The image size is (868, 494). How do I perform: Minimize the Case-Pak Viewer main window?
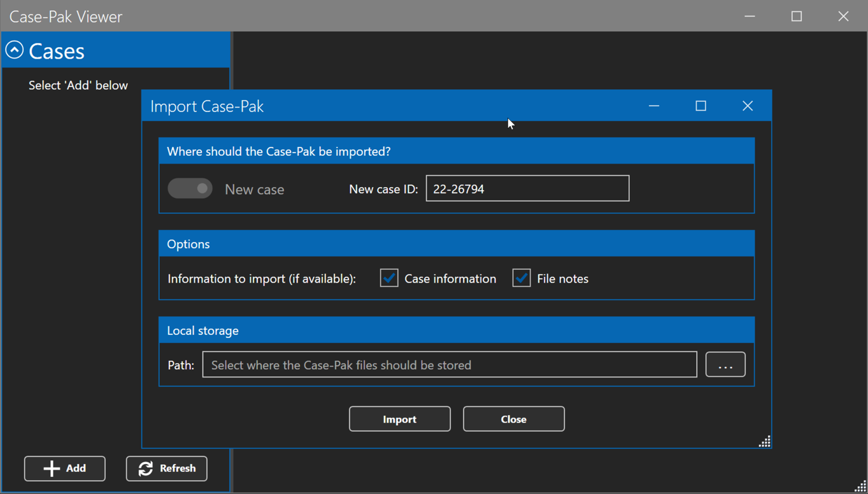750,16
